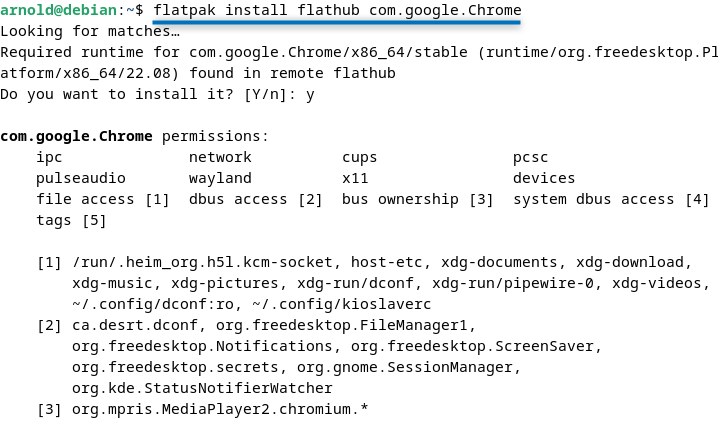This screenshot has height=422, width=718.
Task: Click the "file access [1]" entry
Action: click(x=103, y=199)
